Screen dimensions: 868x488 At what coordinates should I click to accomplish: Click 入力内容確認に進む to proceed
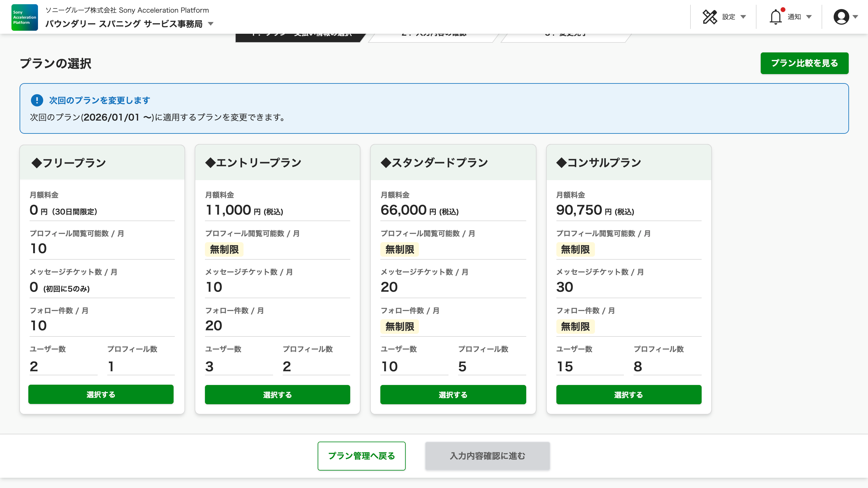[x=487, y=456]
